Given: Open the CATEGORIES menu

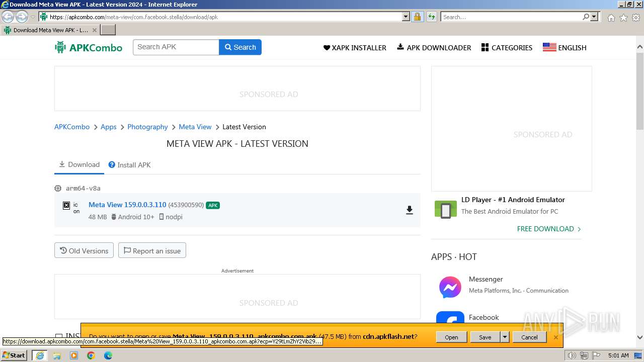Looking at the screenshot, I should tap(507, 48).
